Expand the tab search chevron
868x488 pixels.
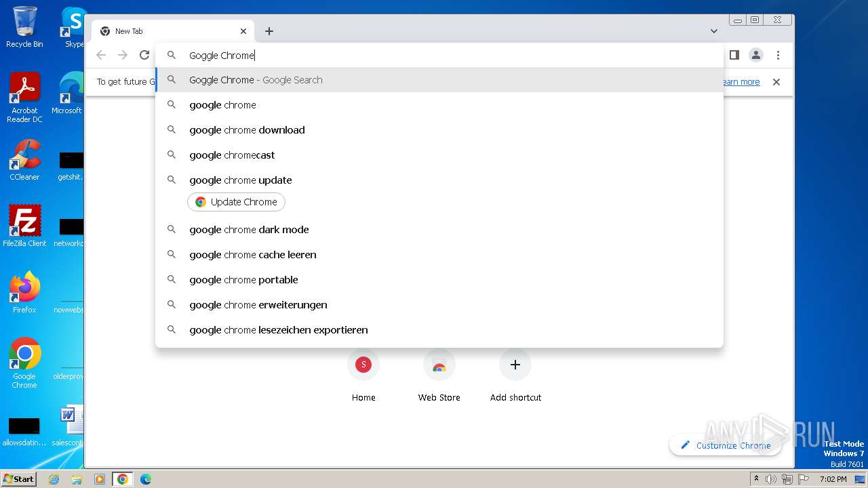coord(714,31)
